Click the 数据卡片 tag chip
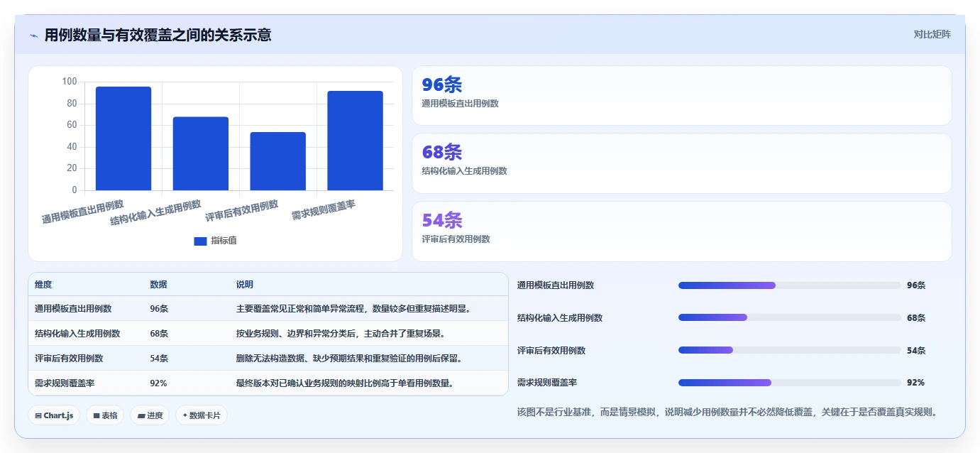The image size is (980, 453). click(202, 415)
